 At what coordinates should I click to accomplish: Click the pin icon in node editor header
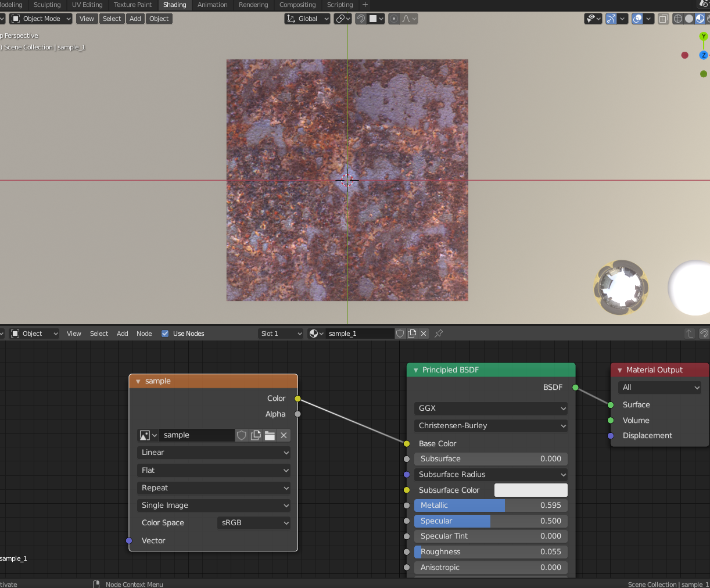[x=439, y=334]
